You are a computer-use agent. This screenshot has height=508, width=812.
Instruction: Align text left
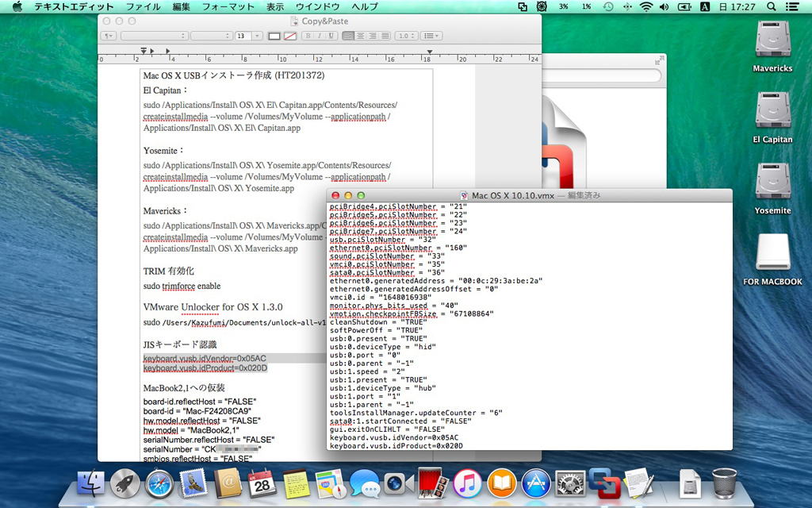pos(348,36)
